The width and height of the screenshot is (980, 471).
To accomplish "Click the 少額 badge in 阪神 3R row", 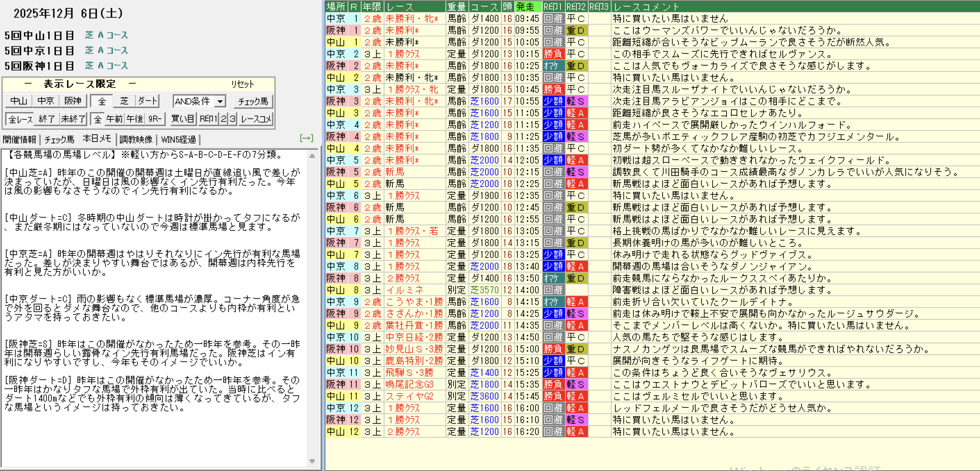I will (553, 101).
